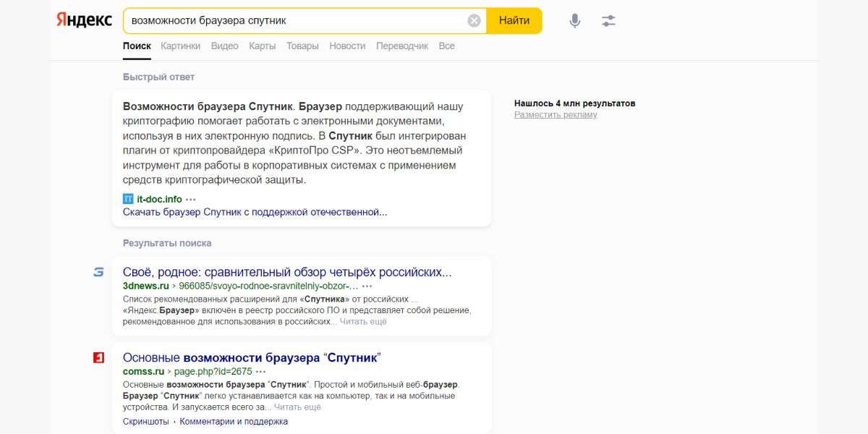
Task: Click the Найти search button
Action: (x=514, y=20)
